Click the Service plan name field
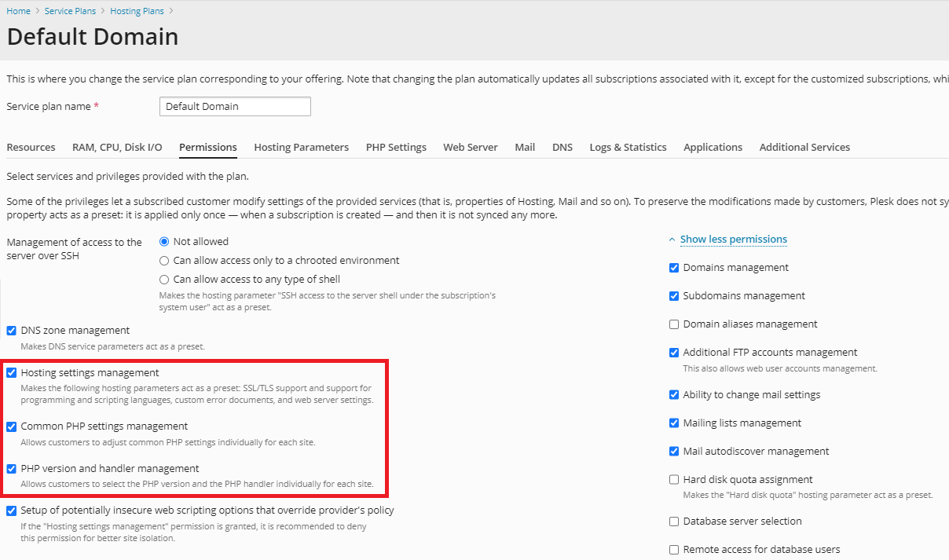Image resolution: width=949 pixels, height=560 pixels. click(235, 107)
